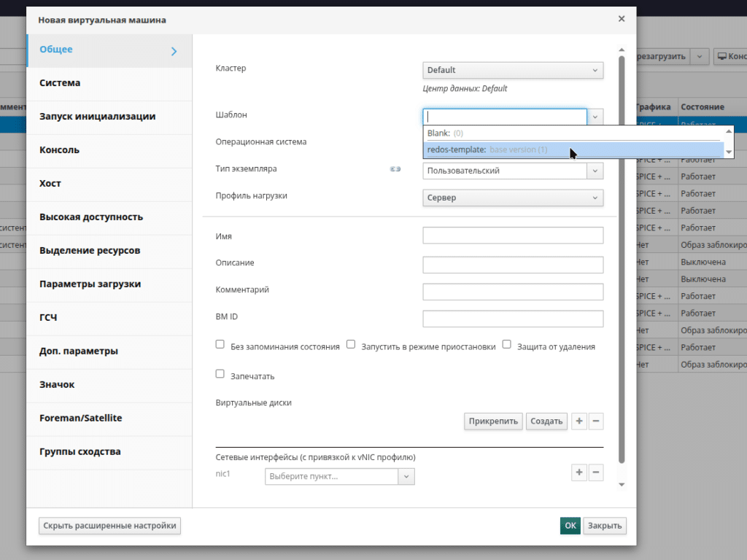Open the Кластер dropdown showing Default
Screen dimensions: 747x560
(x=513, y=70)
